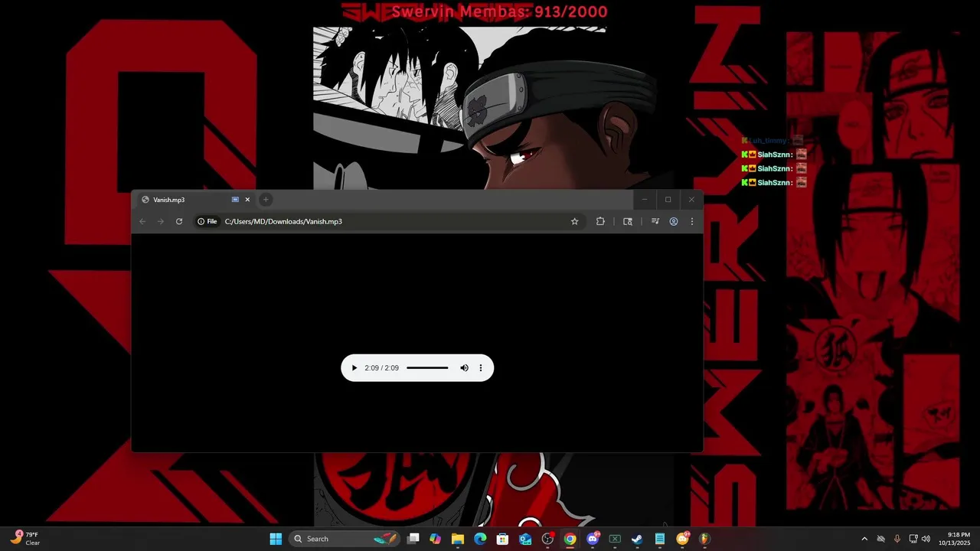Launch Copilot from taskbar

pyautogui.click(x=436, y=539)
